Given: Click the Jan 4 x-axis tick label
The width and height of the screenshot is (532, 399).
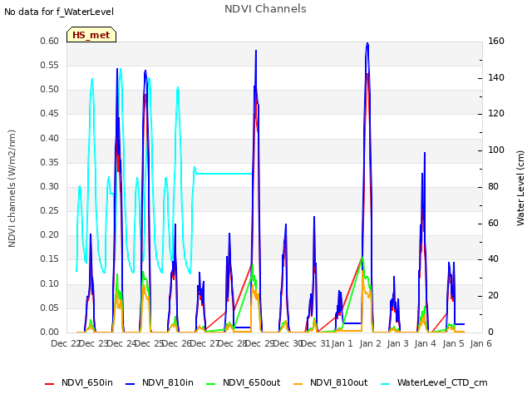Looking at the screenshot, I should [425, 343].
